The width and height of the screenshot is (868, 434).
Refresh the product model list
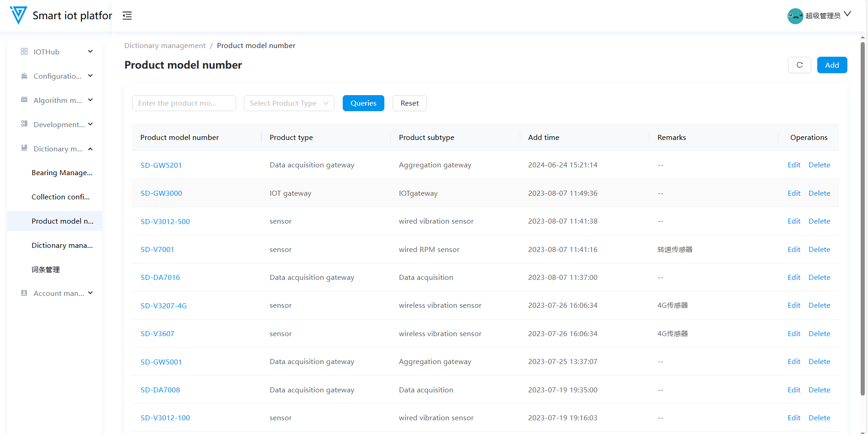point(799,65)
